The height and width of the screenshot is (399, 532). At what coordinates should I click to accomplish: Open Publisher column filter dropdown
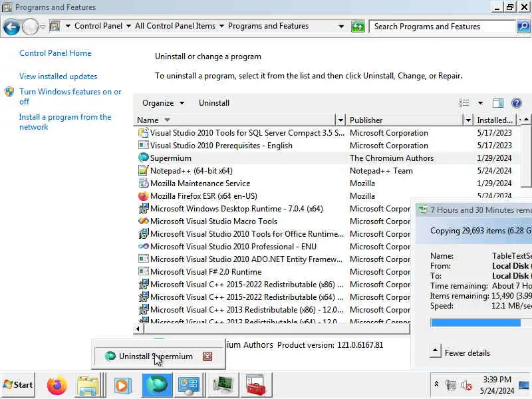pyautogui.click(x=468, y=120)
